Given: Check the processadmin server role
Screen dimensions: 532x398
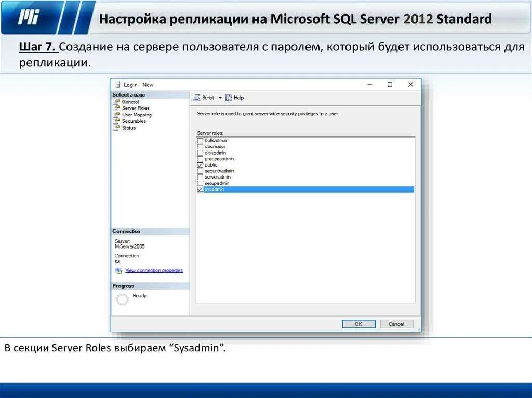Looking at the screenshot, I should tap(200, 159).
